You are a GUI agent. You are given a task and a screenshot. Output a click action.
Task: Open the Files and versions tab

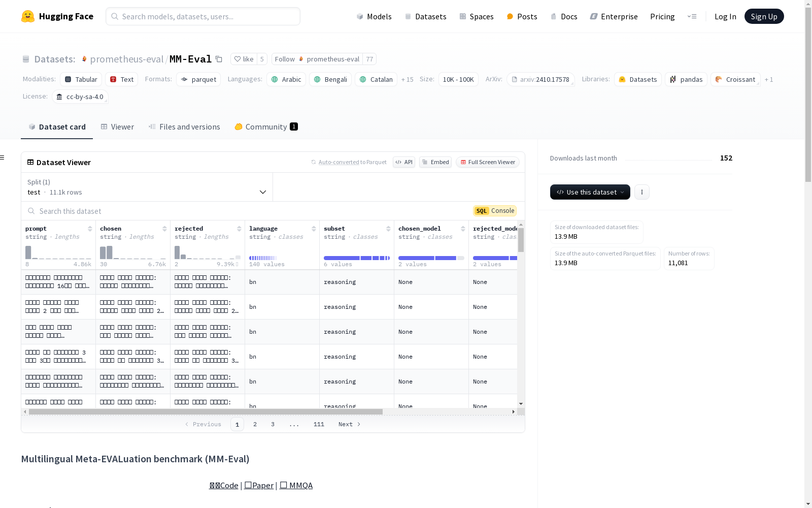tap(184, 127)
